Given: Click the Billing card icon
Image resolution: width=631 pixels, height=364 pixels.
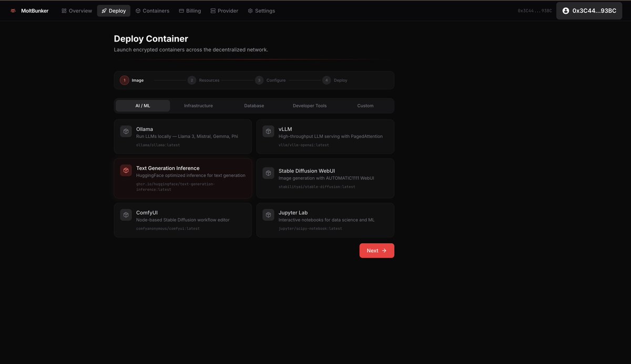Looking at the screenshot, I should (x=181, y=11).
